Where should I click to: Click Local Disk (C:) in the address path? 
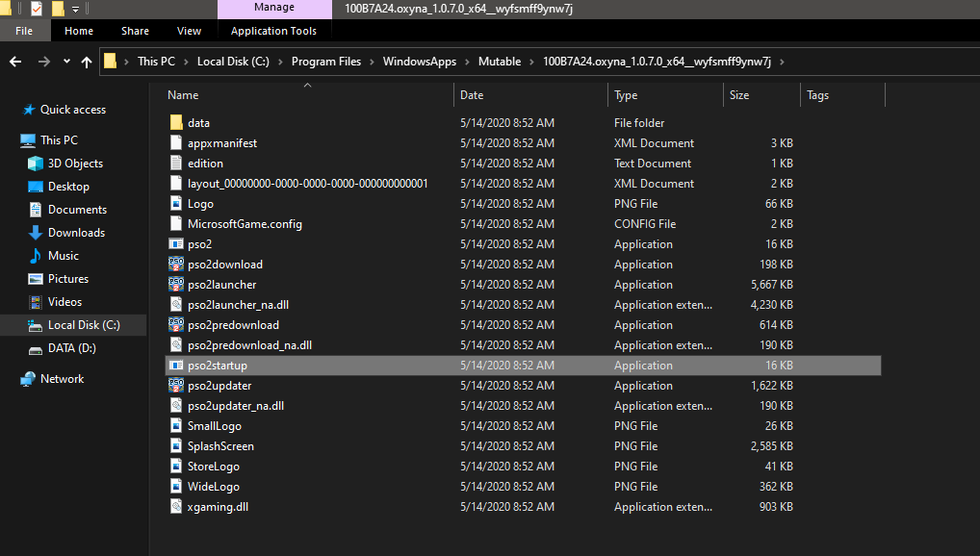(x=233, y=62)
